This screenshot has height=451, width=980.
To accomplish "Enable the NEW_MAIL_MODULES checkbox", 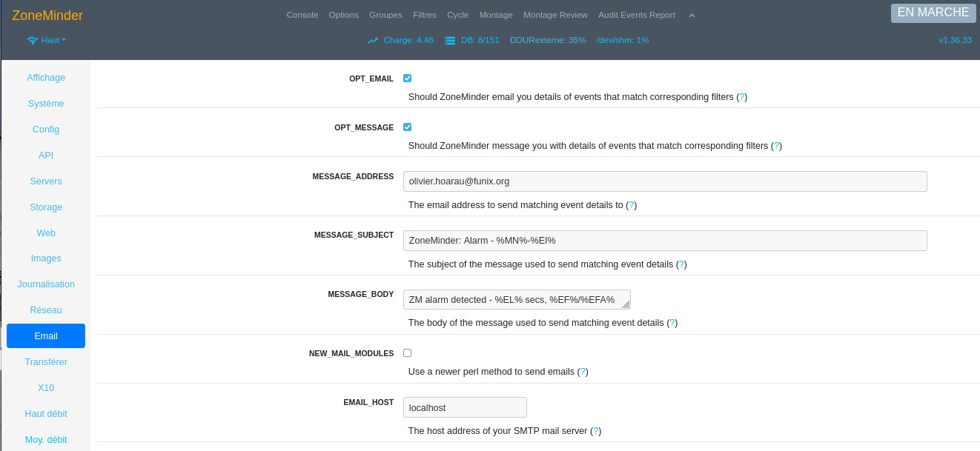I will click(x=407, y=353).
